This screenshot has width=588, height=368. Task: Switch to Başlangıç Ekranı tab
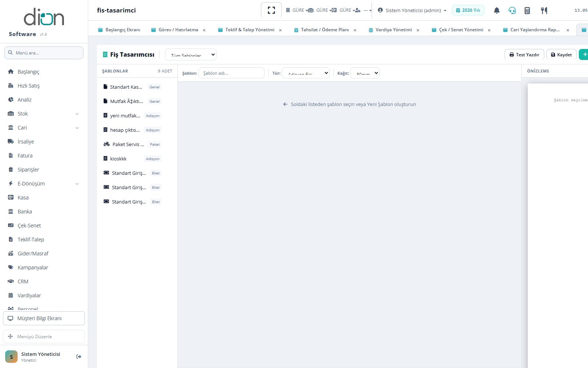coord(119,30)
